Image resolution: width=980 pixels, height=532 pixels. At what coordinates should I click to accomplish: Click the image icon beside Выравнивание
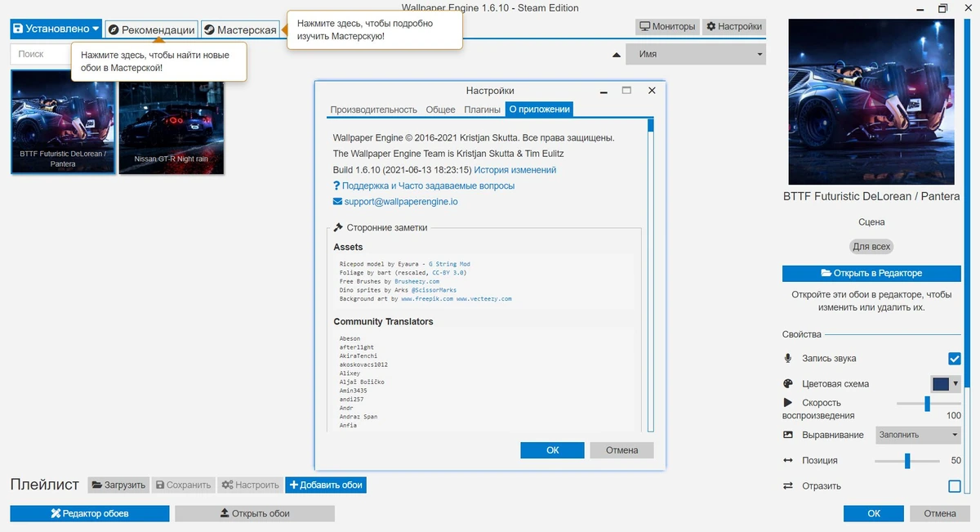pyautogui.click(x=788, y=435)
